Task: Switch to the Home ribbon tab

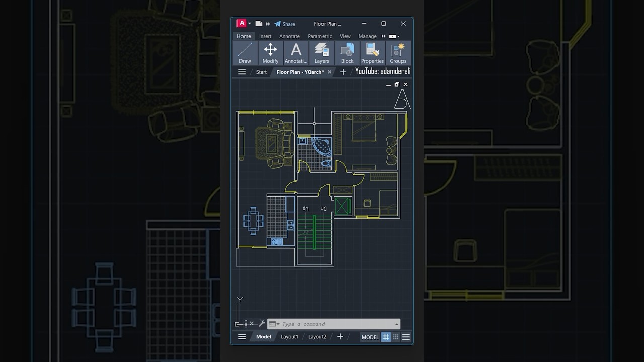Action: [244, 36]
